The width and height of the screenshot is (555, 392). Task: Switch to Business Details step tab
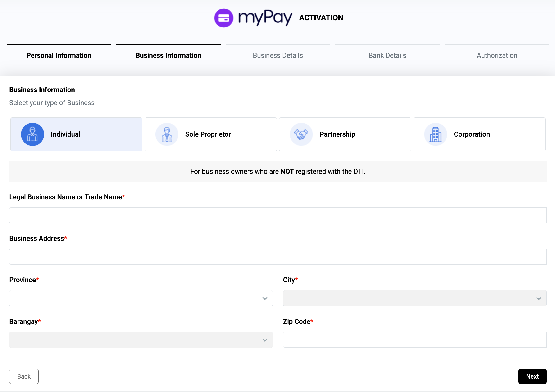coord(278,55)
